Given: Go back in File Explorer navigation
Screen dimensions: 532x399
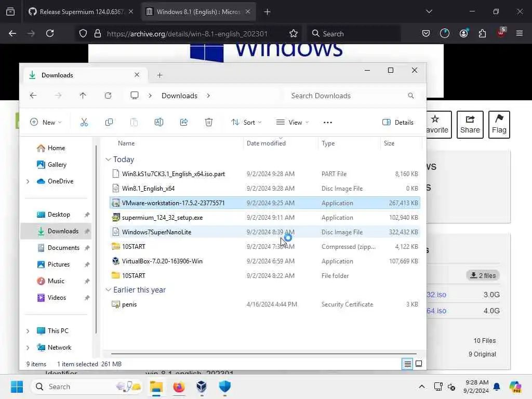Looking at the screenshot, I should pyautogui.click(x=33, y=96).
